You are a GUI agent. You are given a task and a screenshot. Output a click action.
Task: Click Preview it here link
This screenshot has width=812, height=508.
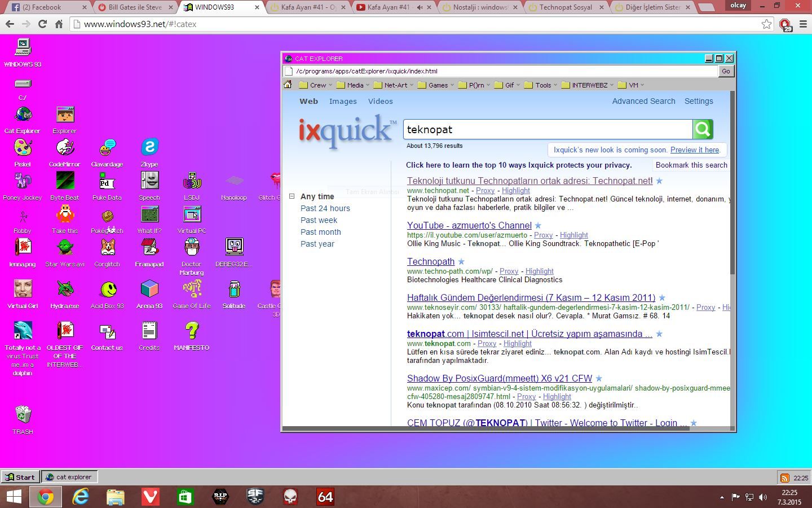(695, 150)
